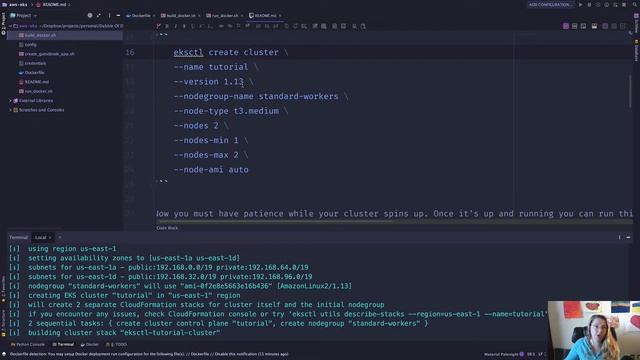Open the Project vertical sidebar tab

click(3, 24)
